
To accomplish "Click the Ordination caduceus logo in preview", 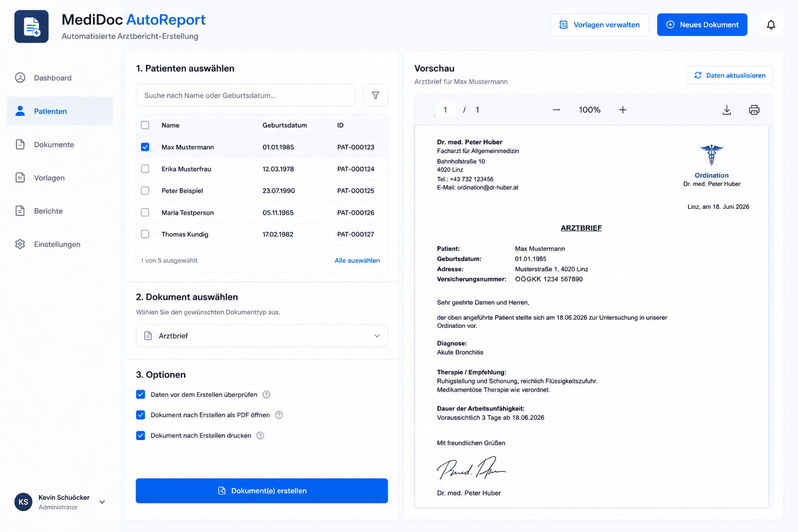I will (711, 154).
